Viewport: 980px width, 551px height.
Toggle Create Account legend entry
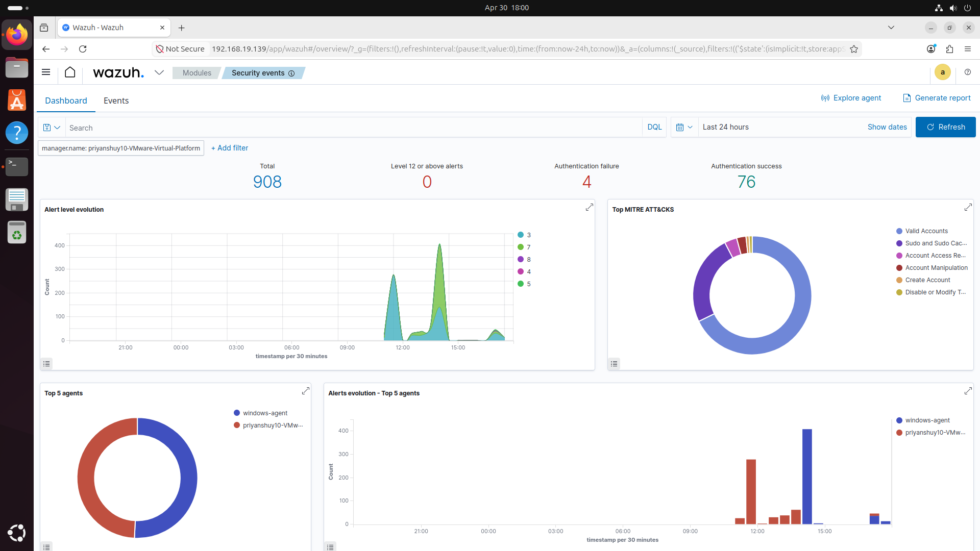923,280
